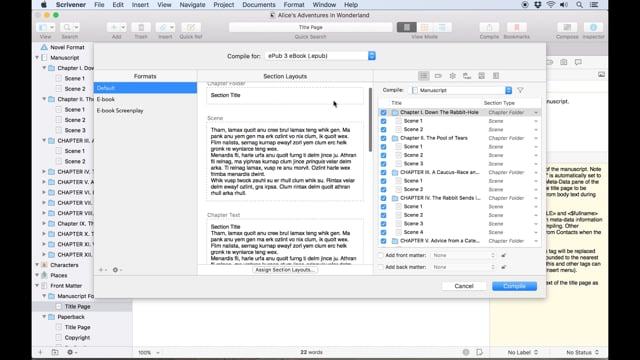
Task: Expand CHAPTER IV folder in the binder
Action: (44, 171)
